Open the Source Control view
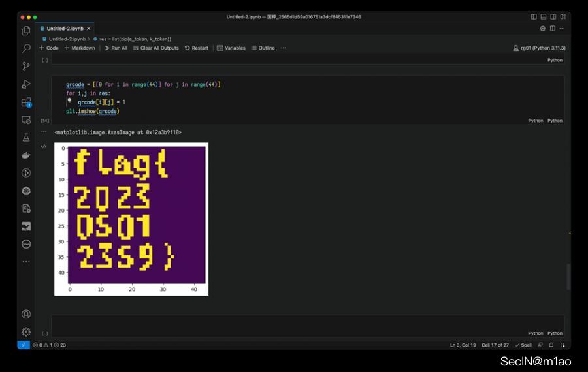 pos(26,66)
